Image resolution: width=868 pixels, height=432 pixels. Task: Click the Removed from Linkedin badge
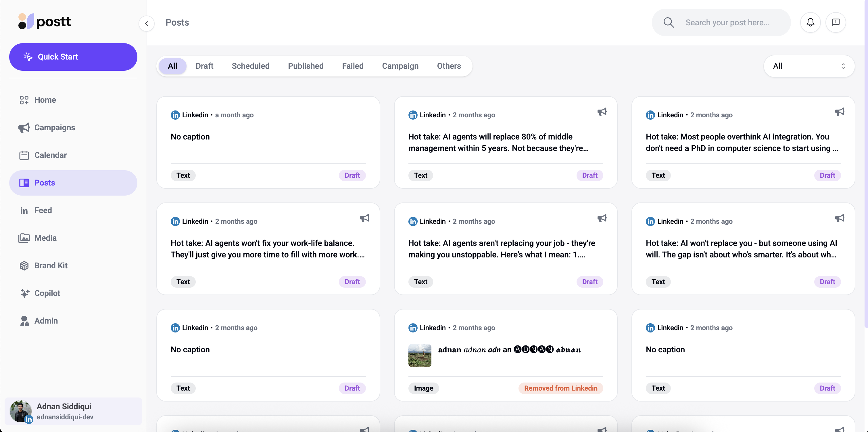pos(561,388)
